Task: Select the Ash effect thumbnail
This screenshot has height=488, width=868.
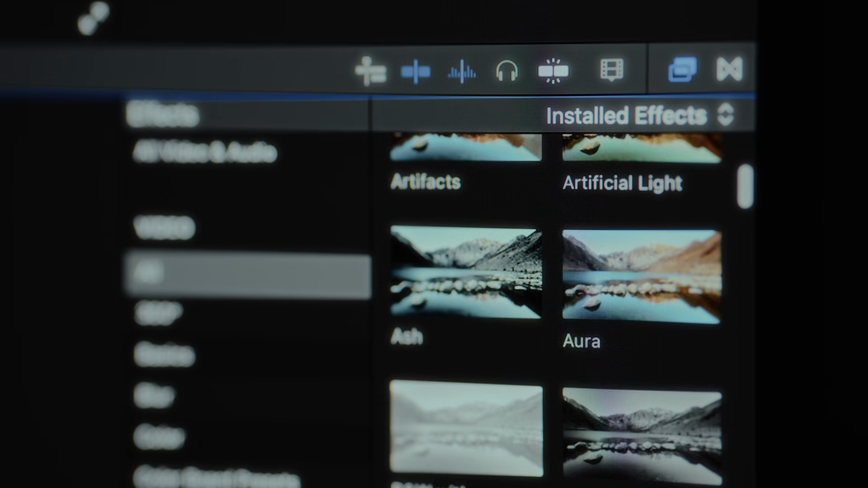Action: (x=466, y=272)
